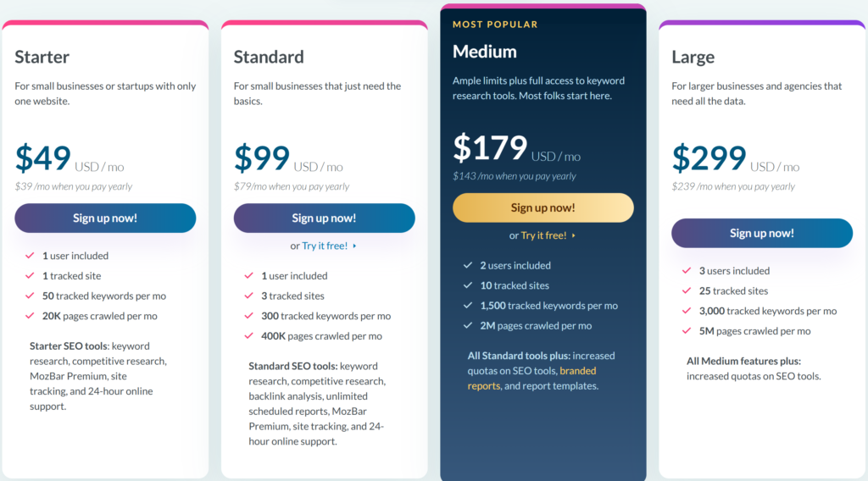The height and width of the screenshot is (481, 868).
Task: Click the branded reports link in Medium plan
Action: click(531, 379)
